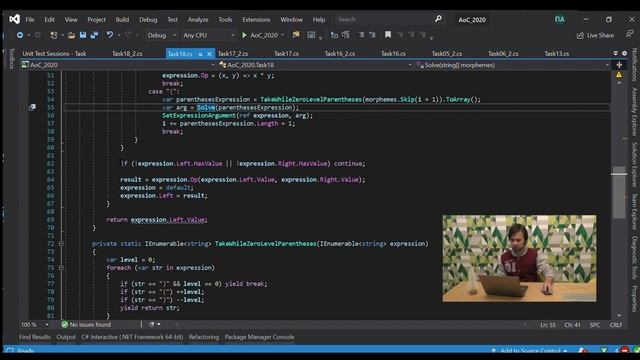Click the Save All icon

(94, 36)
